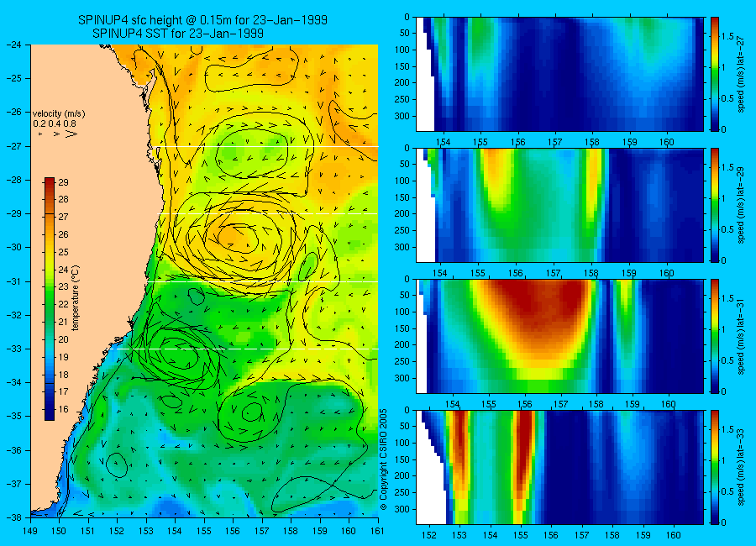Click the 'velocity (m/s)' legend label
756x546 pixels.
(x=59, y=114)
